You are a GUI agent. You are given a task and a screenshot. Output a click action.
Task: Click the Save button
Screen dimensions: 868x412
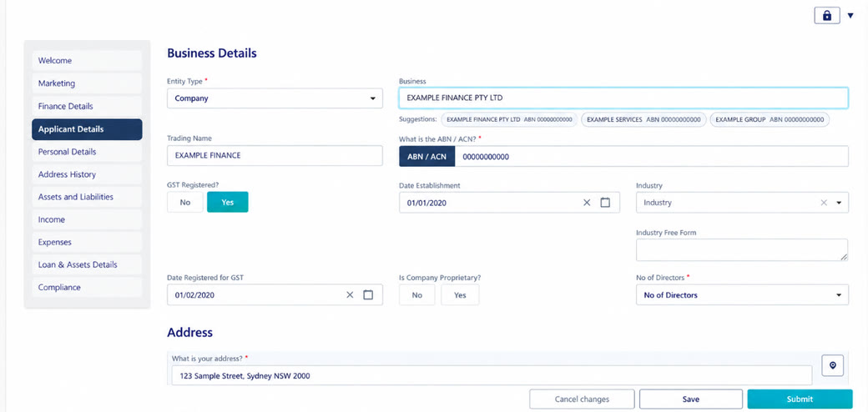(x=691, y=399)
